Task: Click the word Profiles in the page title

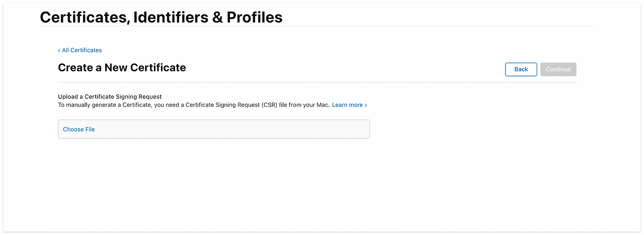Action: point(255,18)
